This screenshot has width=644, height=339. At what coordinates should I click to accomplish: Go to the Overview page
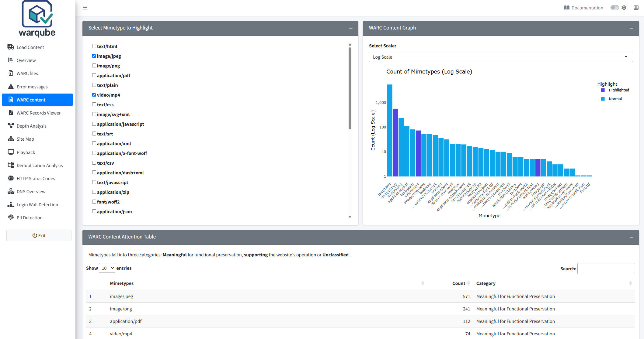coord(37,60)
